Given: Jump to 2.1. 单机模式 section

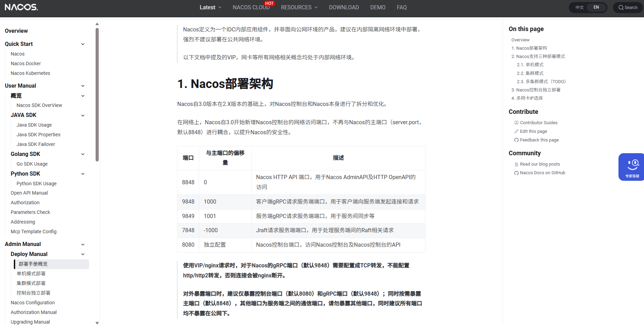Looking at the screenshot, I should [x=530, y=65].
